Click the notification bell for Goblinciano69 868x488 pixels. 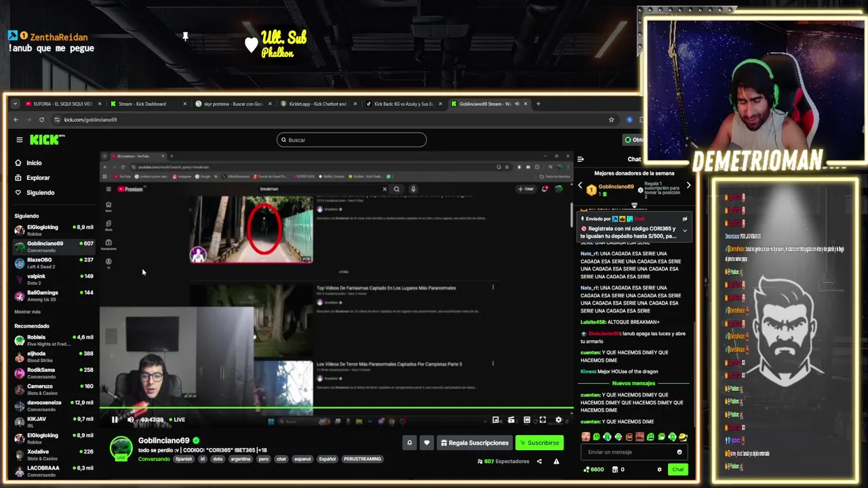coord(410,443)
